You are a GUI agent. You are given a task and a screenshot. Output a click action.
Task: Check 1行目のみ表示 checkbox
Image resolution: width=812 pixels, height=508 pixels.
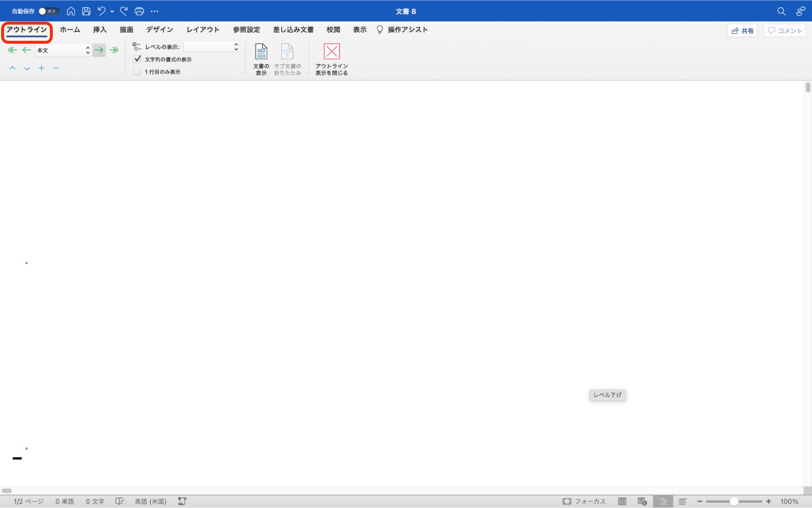tap(137, 72)
